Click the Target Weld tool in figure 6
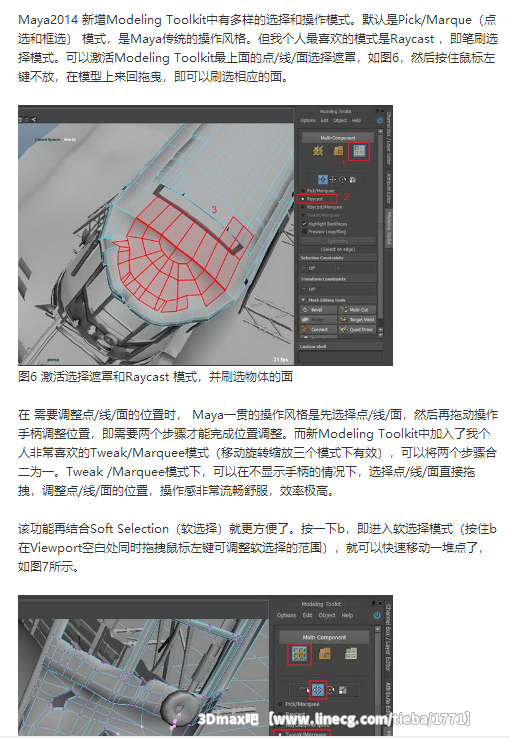Image resolution: width=510 pixels, height=738 pixels. point(357,320)
